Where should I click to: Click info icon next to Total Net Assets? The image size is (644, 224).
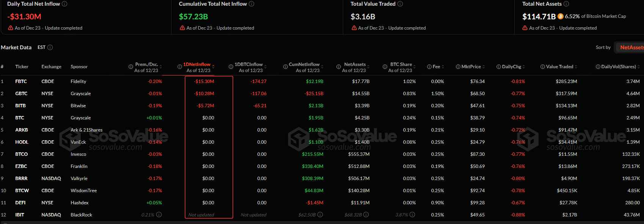tap(566, 4)
